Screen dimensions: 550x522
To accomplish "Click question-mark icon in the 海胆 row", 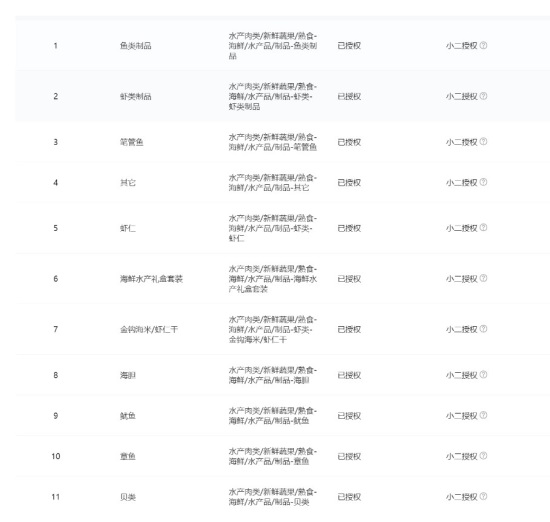I will (x=483, y=375).
